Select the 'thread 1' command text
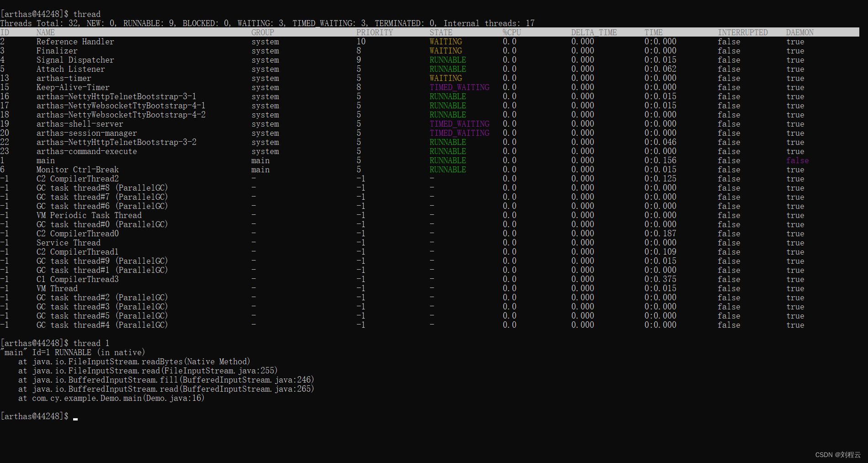868x463 pixels. point(91,343)
